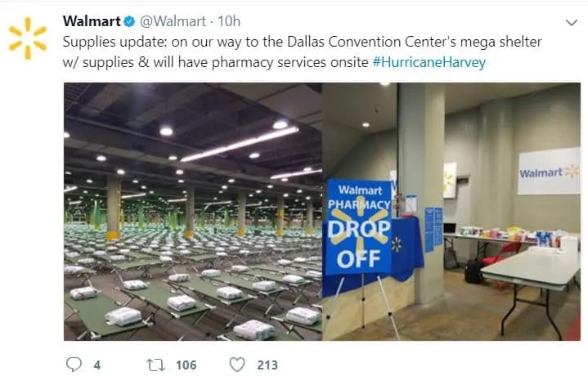
Task: Expand the tweet options chevron
Action: pos(571,23)
